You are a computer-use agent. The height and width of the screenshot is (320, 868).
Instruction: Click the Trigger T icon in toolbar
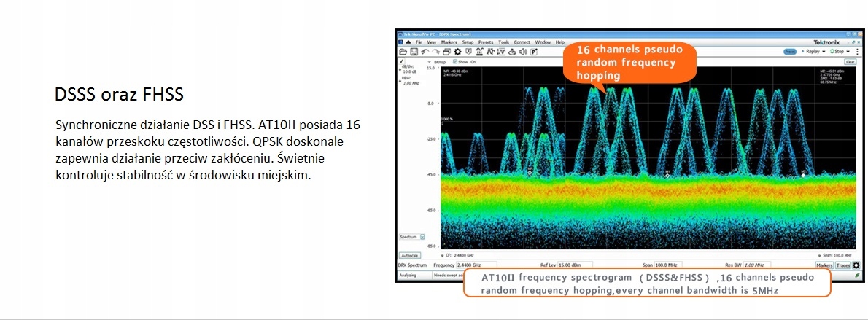pos(468,51)
